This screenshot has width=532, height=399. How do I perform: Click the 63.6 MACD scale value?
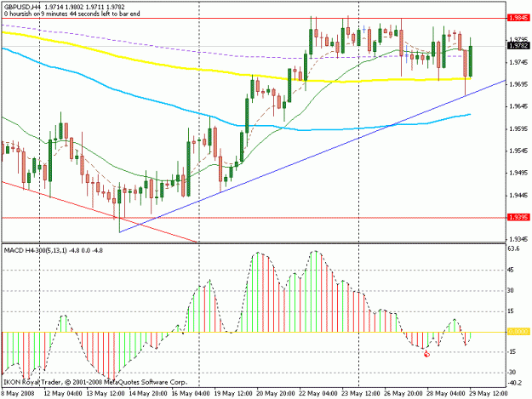coord(513,248)
